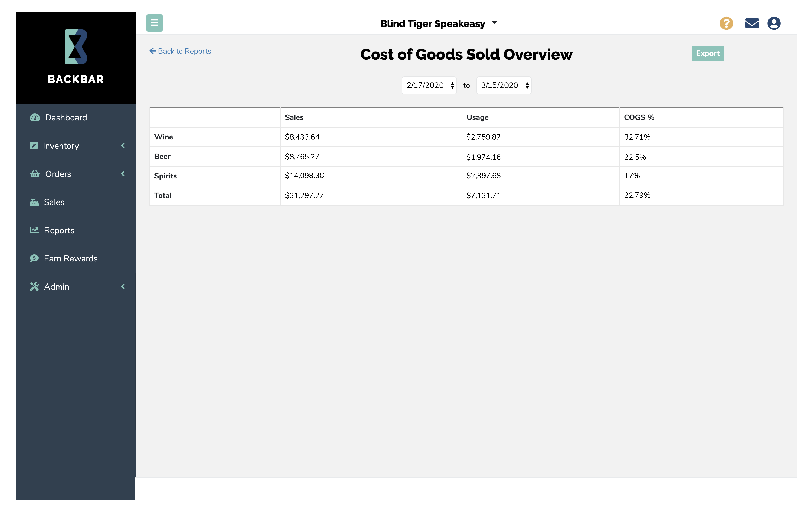Click the Inventory pencil icon
Screen dimensions: 812x513
[x=34, y=145]
